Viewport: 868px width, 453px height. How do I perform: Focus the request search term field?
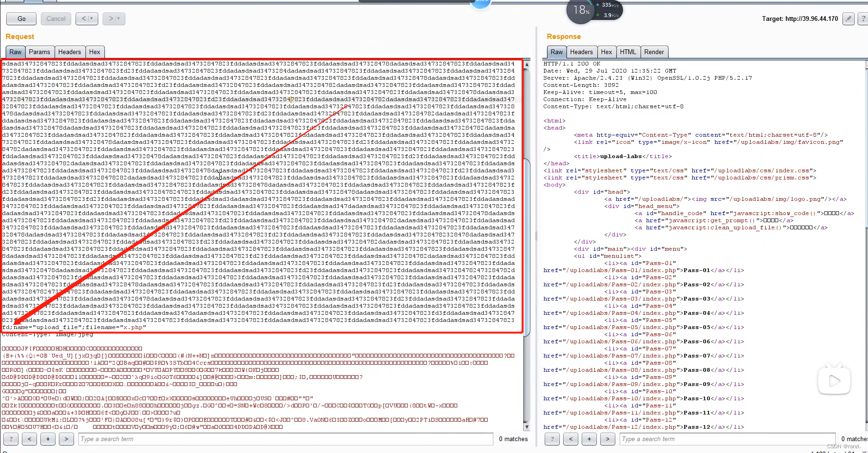pyautogui.click(x=286, y=439)
